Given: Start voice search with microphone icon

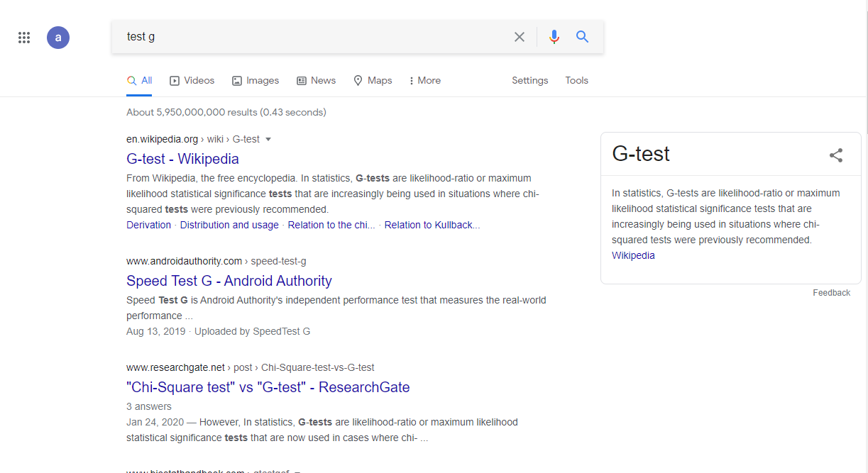Looking at the screenshot, I should [554, 37].
